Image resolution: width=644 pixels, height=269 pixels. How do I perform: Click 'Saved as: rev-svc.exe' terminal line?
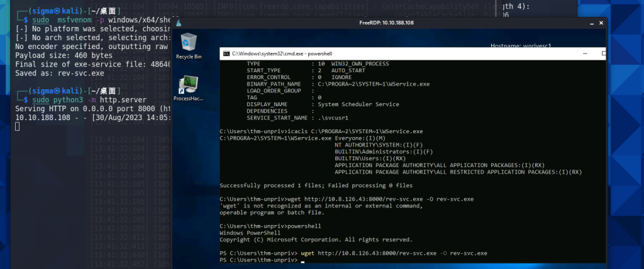[60, 73]
